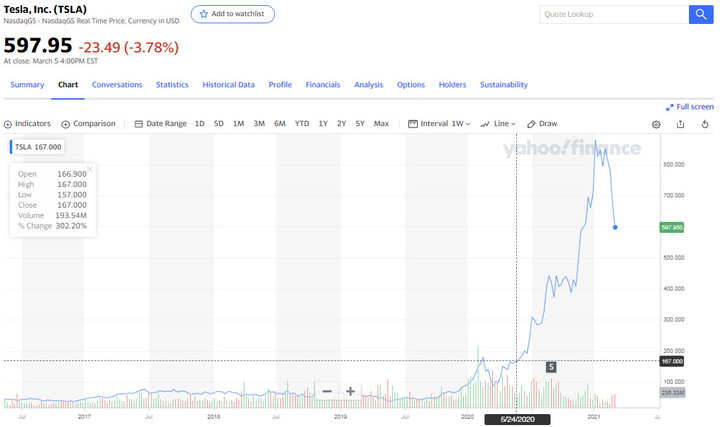Click the green 597.950 price tag
The width and height of the screenshot is (720, 427).
tap(672, 227)
